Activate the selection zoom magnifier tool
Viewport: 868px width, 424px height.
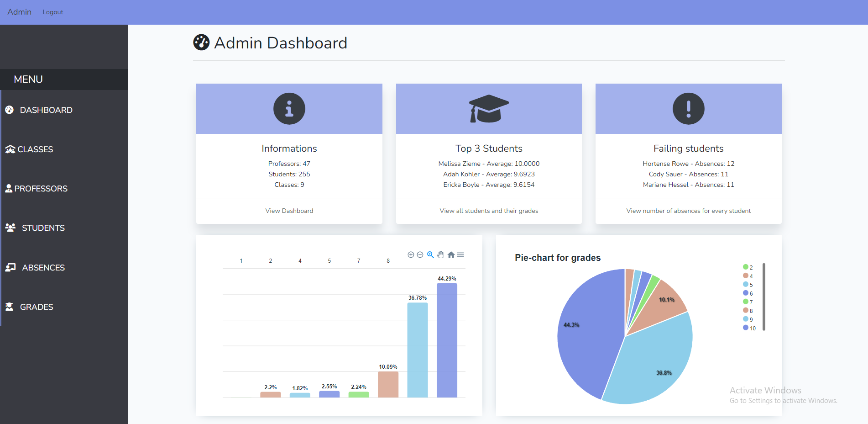point(430,255)
